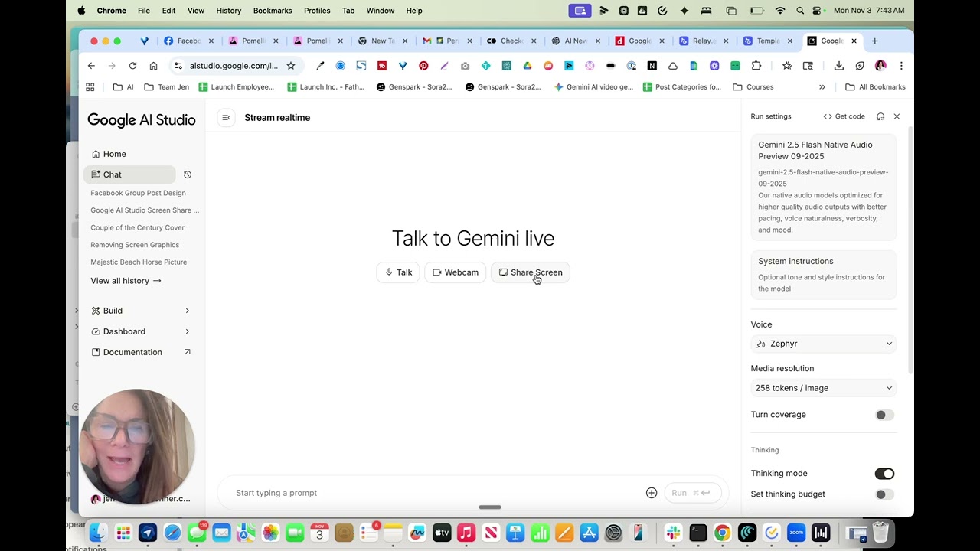The height and width of the screenshot is (551, 980).
Task: Click the browser back arrow
Action: (x=91, y=66)
